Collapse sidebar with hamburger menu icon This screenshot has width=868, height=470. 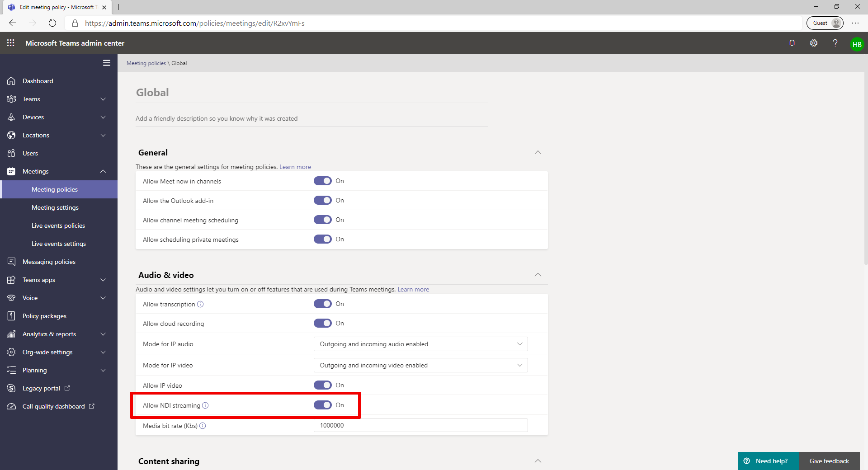click(107, 63)
